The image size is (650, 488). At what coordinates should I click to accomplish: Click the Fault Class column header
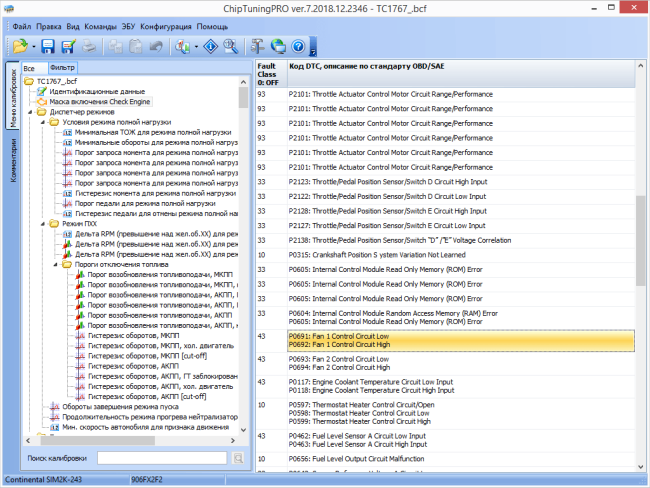pyautogui.click(x=272, y=74)
